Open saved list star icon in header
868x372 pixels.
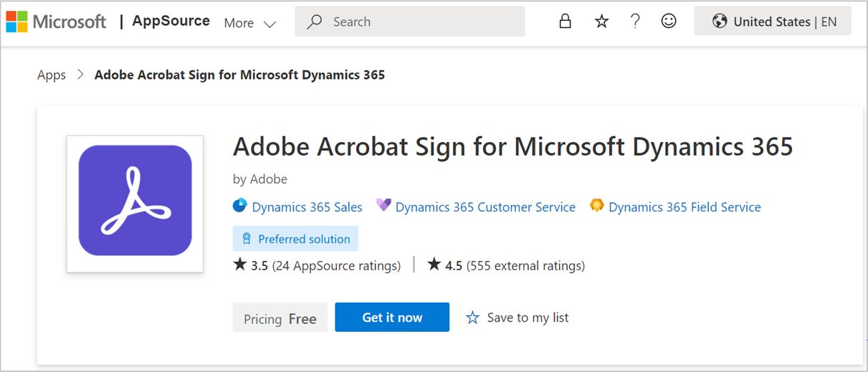click(x=601, y=22)
